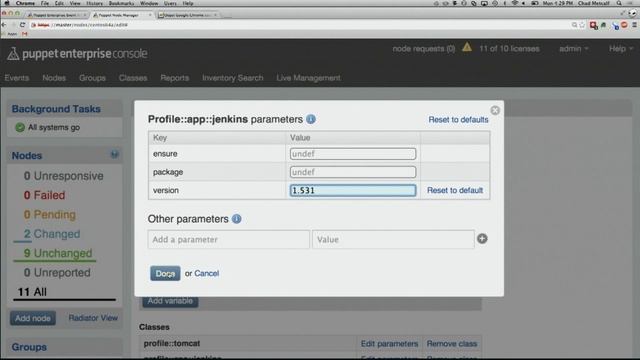Click the Other parameters Value field
The image size is (640, 360).
tap(393, 240)
